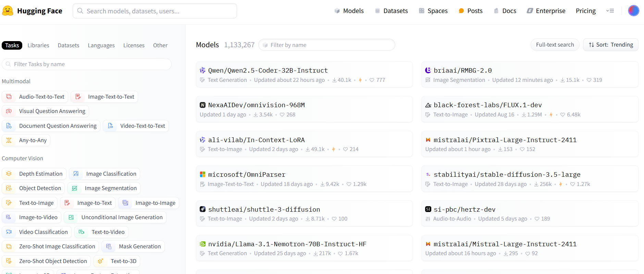The image size is (644, 274).
Task: Select the Image Classification task icon
Action: pos(76,174)
